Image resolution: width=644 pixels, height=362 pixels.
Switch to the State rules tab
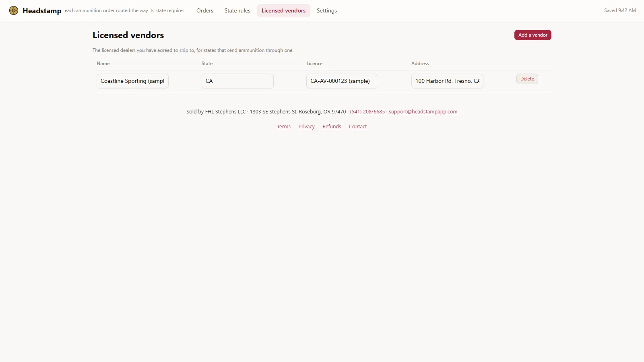237,10
